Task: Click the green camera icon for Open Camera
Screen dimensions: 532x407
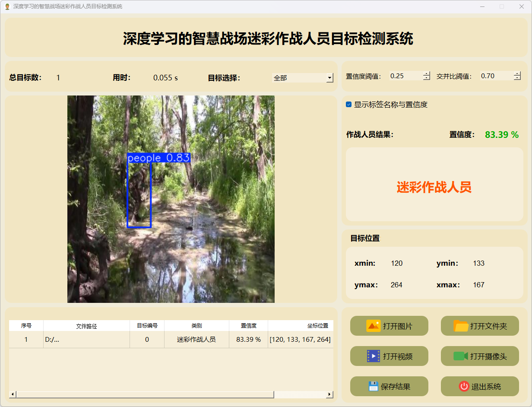Action: (x=461, y=356)
